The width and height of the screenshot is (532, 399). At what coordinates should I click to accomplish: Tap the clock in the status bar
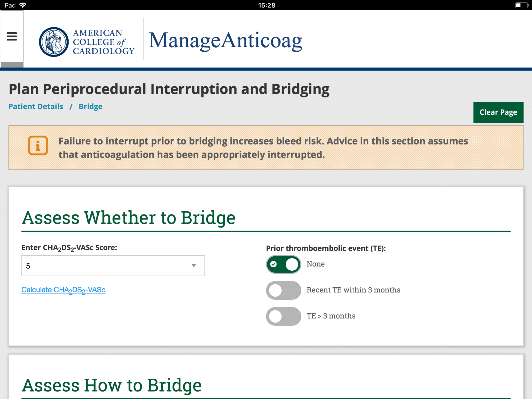(x=266, y=5)
